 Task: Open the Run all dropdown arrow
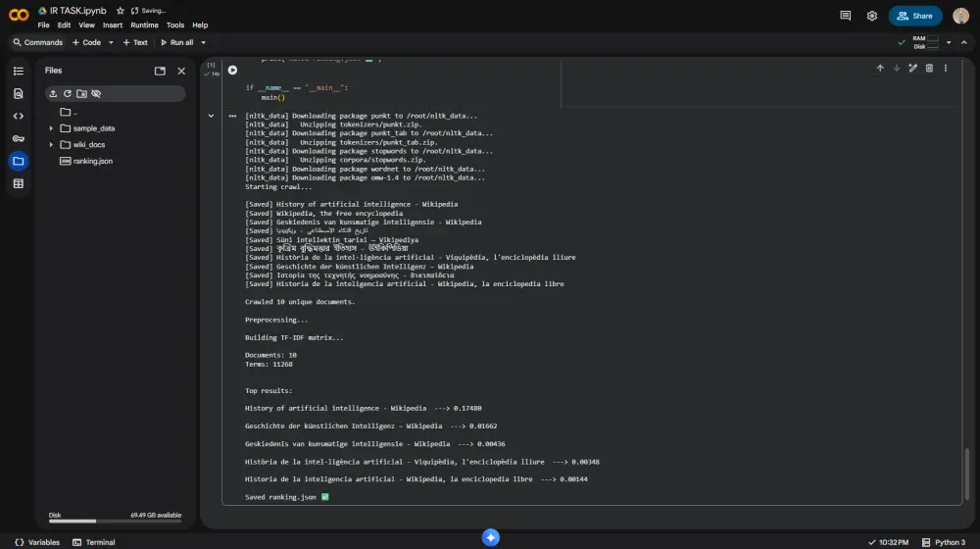pyautogui.click(x=203, y=42)
